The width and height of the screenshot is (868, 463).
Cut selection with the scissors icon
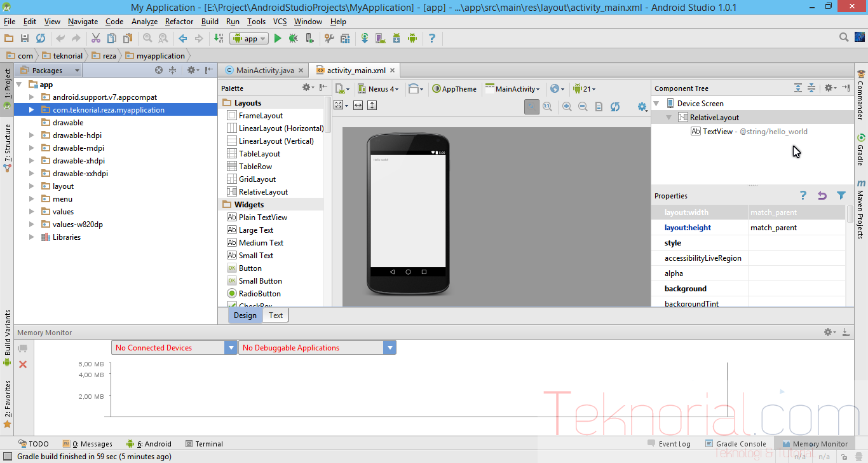96,39
